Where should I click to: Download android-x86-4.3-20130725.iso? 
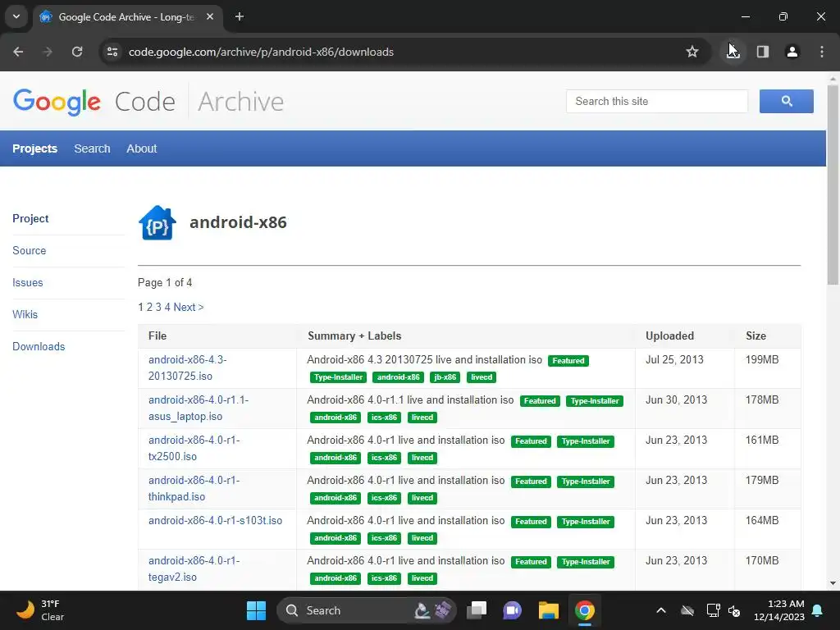coord(188,368)
